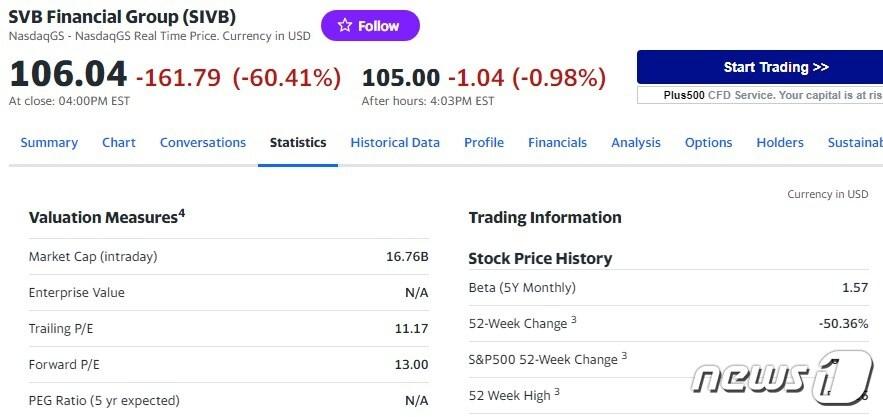Screen dimensions: 883x417
Task: Go to the Conversations tab
Action: click(203, 143)
